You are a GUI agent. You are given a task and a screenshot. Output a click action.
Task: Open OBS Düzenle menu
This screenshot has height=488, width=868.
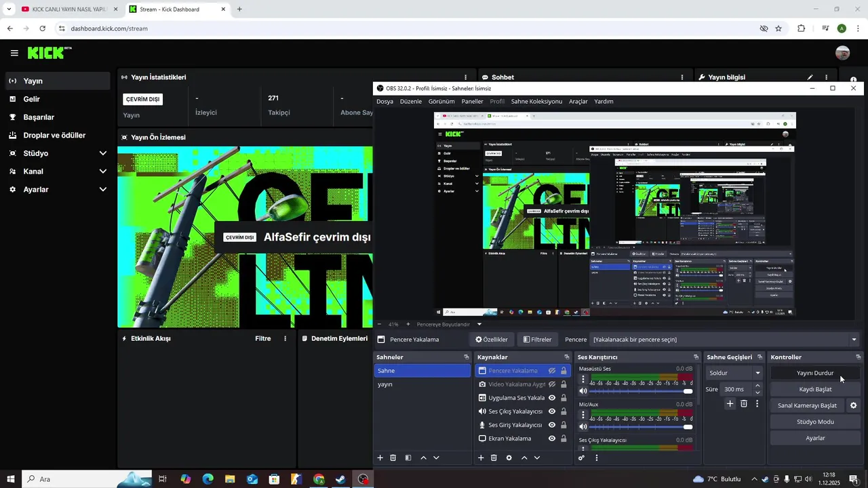coord(411,101)
